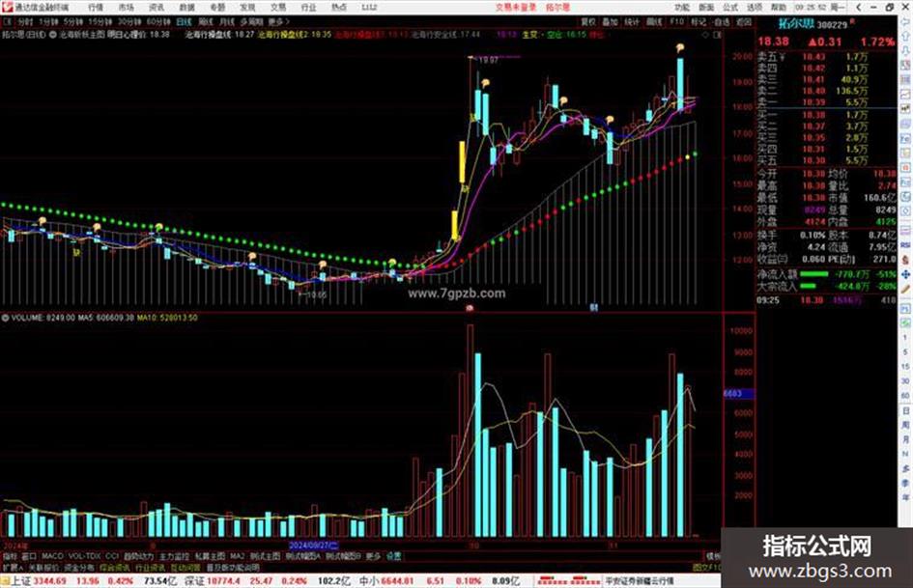This screenshot has width=913, height=588.
Task: Open the 资讯 menu
Action: pyautogui.click(x=157, y=8)
